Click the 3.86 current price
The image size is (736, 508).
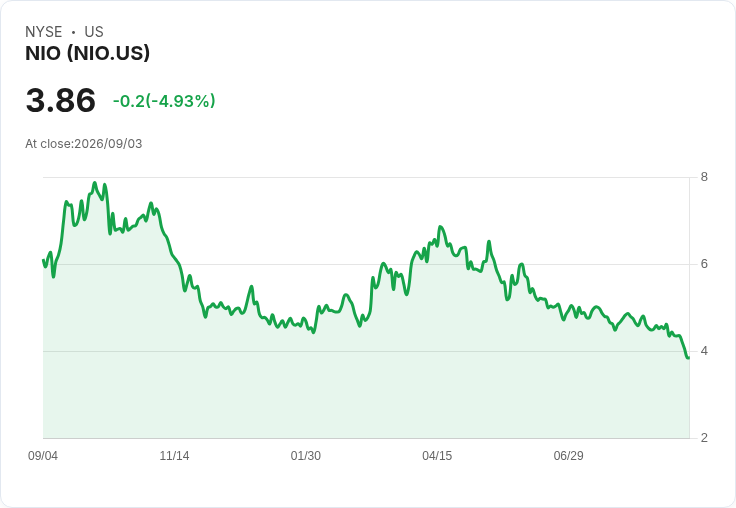[x=61, y=100]
